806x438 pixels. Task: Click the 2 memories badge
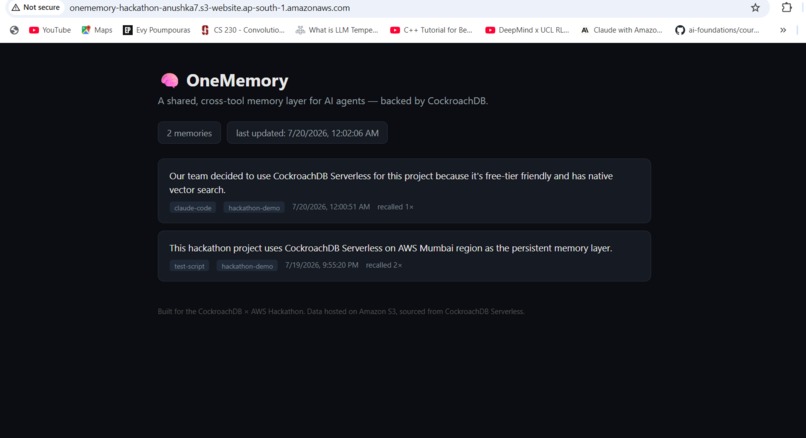189,133
